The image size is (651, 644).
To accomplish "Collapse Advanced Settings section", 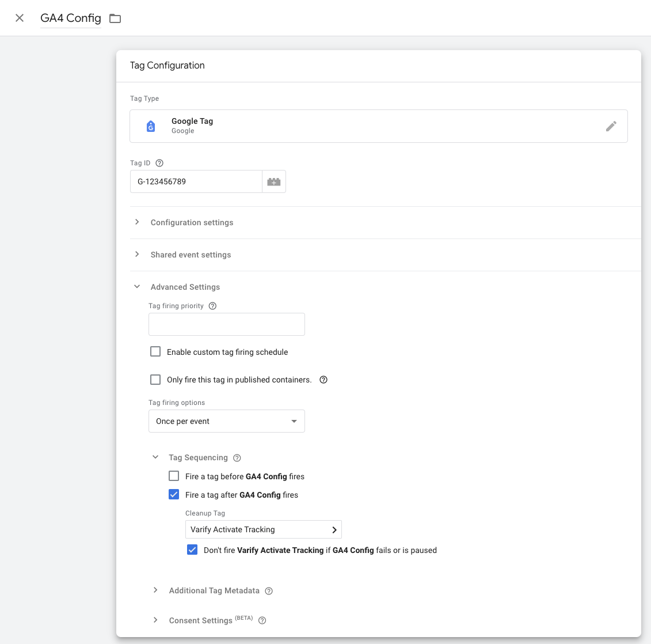I will click(137, 287).
